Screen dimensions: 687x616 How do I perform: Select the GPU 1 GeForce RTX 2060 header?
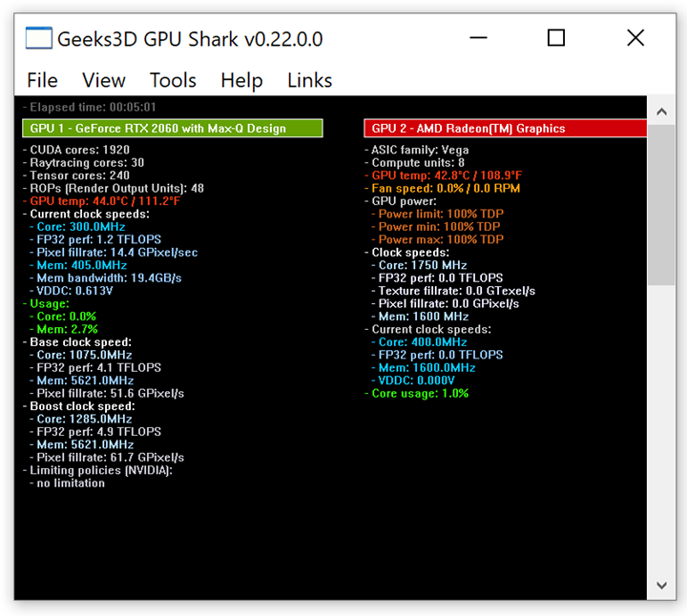pos(173,129)
